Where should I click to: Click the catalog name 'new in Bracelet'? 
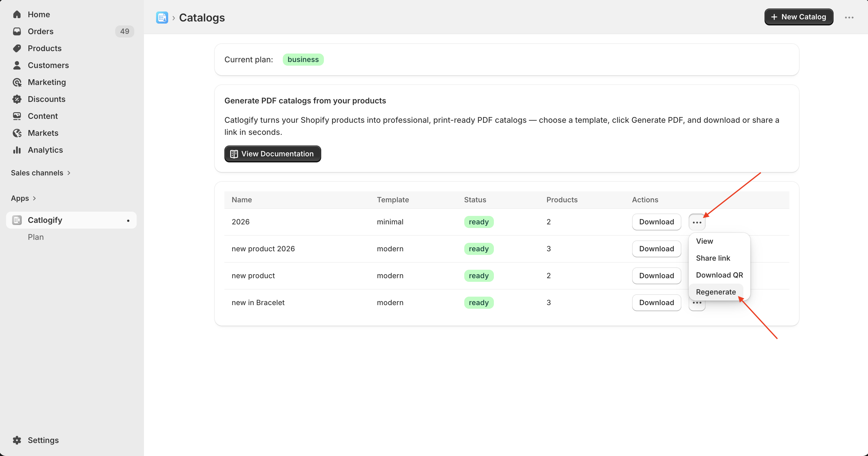tap(258, 303)
